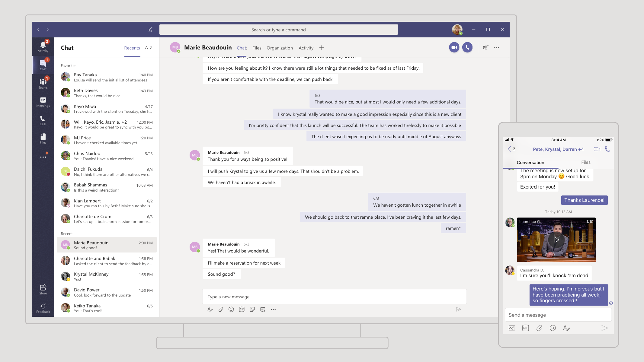Open the Meetings calendar icon
Screen dimensions: 644x362
[43, 102]
